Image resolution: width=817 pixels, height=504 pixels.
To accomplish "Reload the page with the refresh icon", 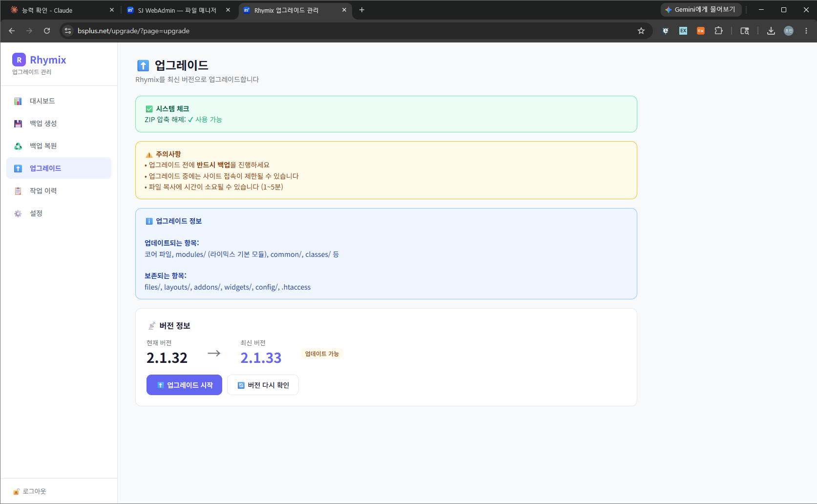I will tap(47, 31).
